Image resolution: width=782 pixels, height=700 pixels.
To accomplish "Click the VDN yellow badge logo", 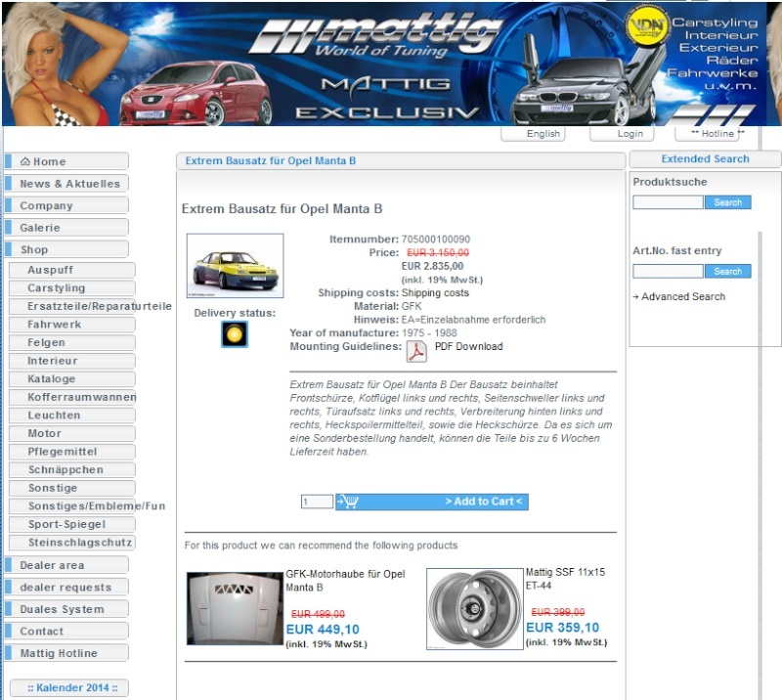I will tap(647, 26).
